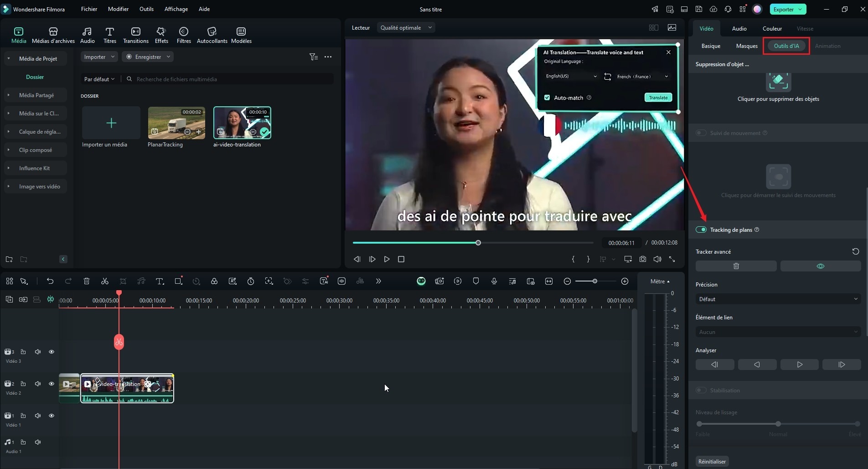Screen dimensions: 868x469
Task: Click the Niveau de lissage slider handle
Action: 778,424
